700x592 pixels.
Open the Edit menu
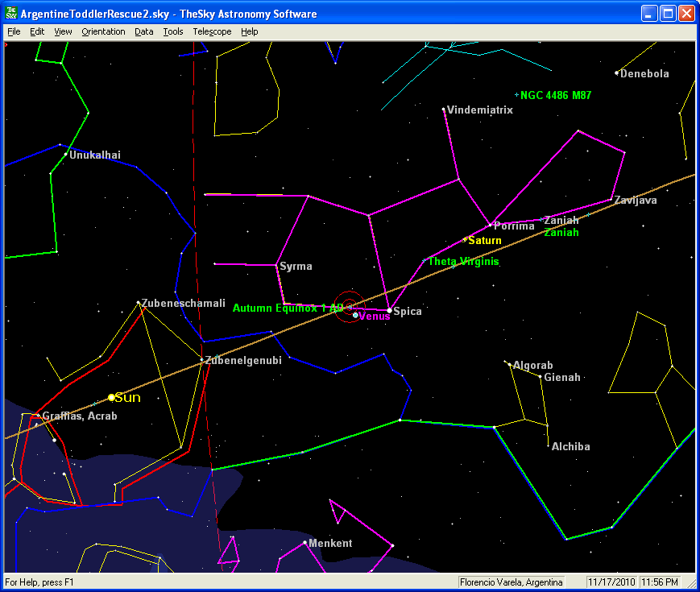pyautogui.click(x=37, y=31)
